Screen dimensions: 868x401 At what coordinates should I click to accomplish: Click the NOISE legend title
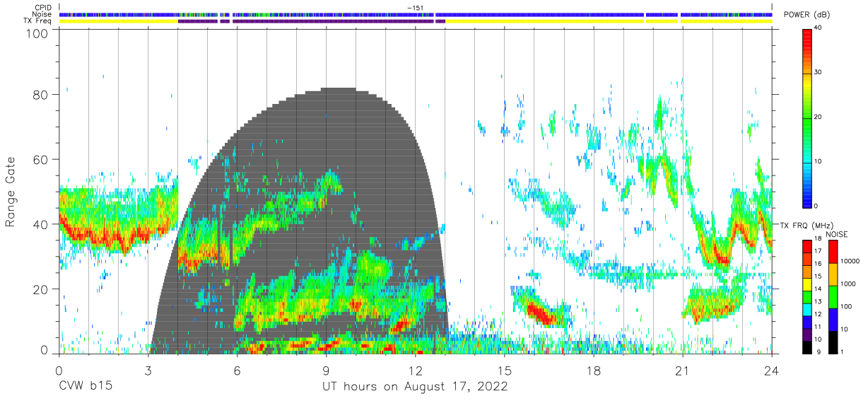(836, 234)
